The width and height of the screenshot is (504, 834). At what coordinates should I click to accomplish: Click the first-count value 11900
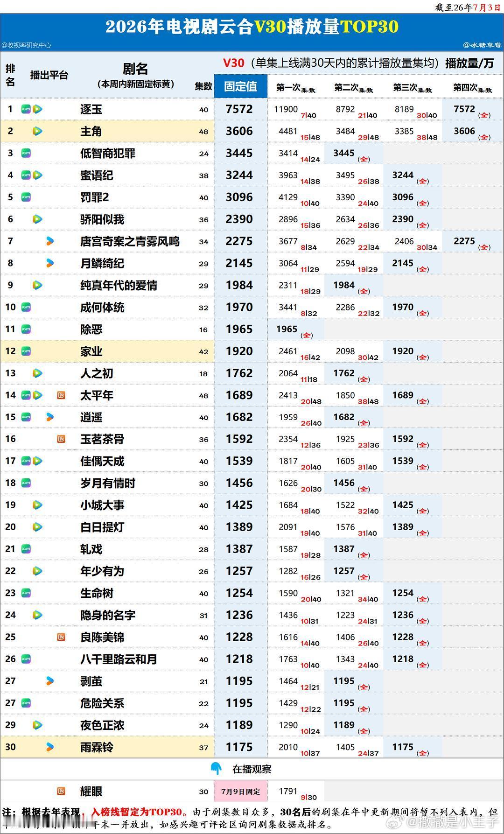pos(286,109)
